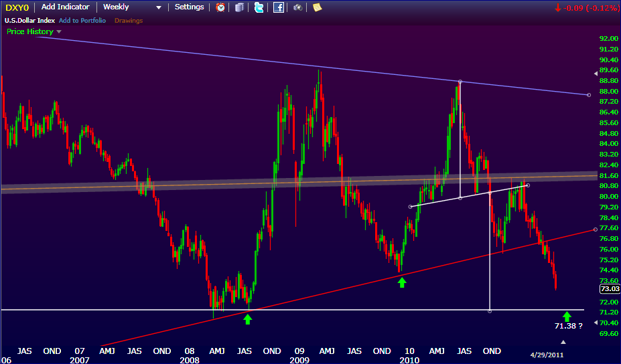Click the 2008 year label on time axis
621x364 pixels.
[x=190, y=360]
